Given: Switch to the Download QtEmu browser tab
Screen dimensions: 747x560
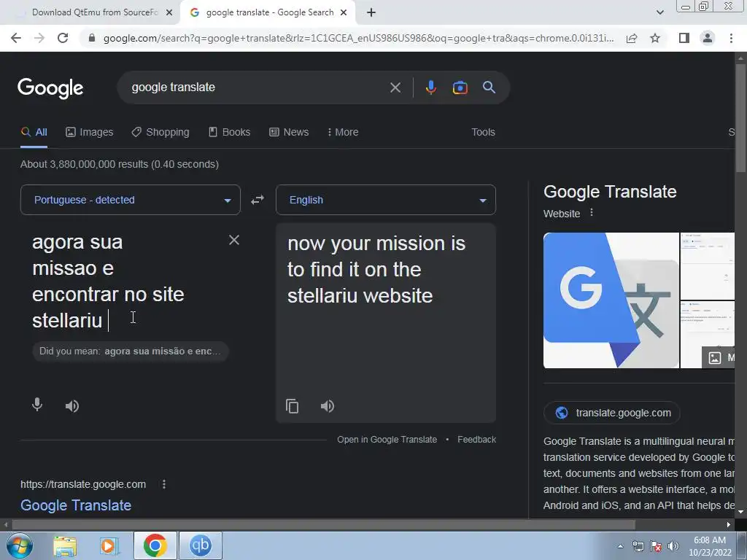Looking at the screenshot, I should point(94,12).
